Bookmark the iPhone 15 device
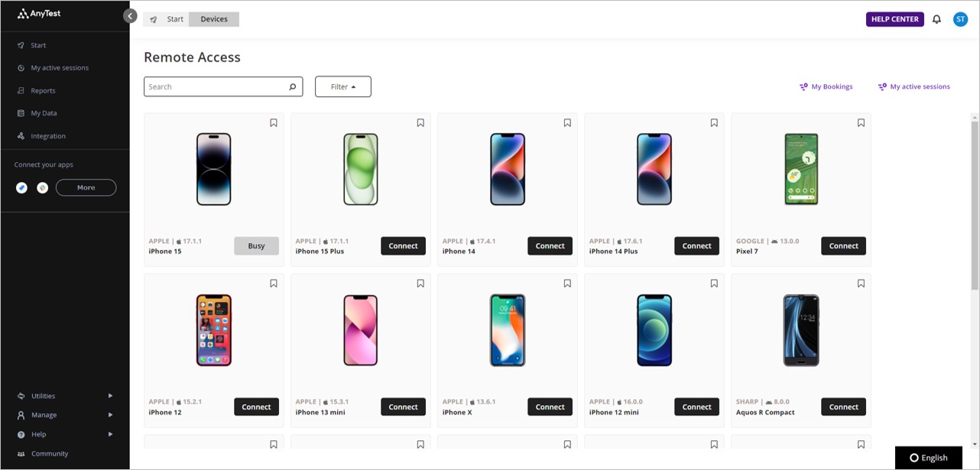980x470 pixels. click(x=274, y=123)
